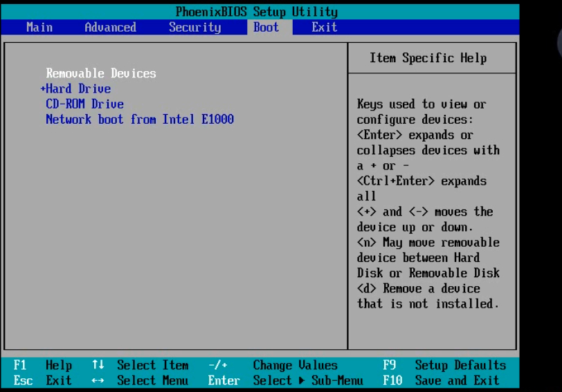Click the F1 Help legend entry
This screenshot has height=392, width=562.
43,365
